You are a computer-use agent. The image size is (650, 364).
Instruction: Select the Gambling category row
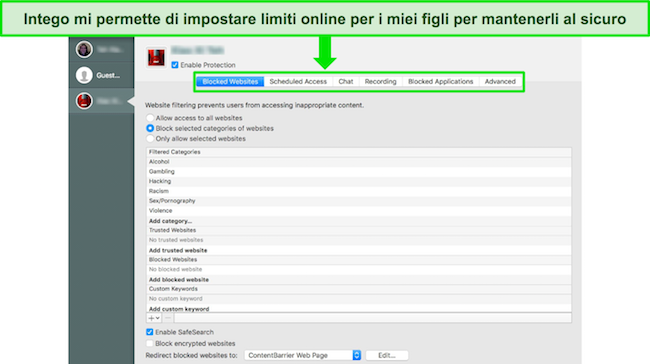[x=359, y=172]
